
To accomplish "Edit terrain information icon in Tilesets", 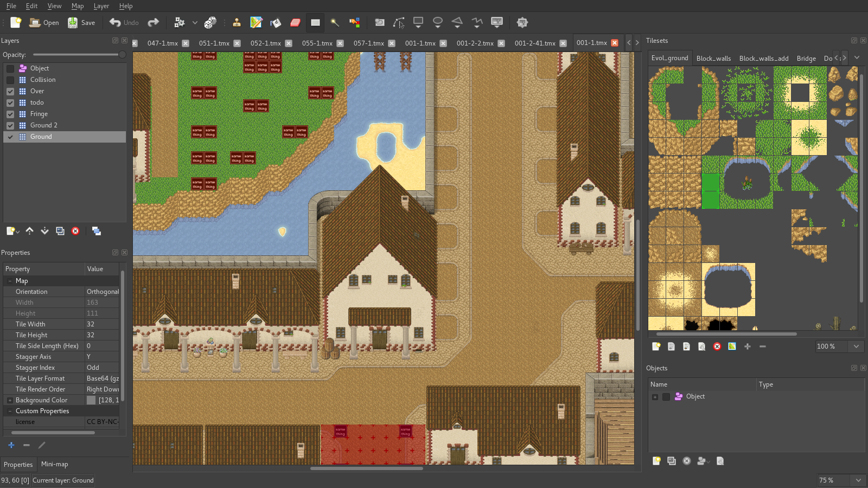I will pyautogui.click(x=732, y=346).
